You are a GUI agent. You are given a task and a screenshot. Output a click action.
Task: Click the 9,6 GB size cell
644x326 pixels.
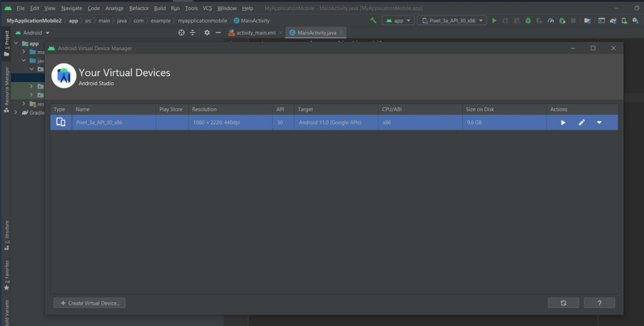tap(504, 122)
